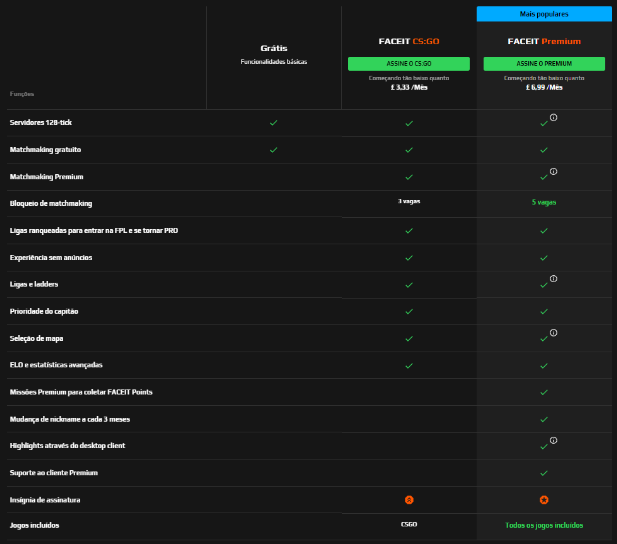Open info icon for Premium Matchmaking Premium
The height and width of the screenshot is (544, 617).
(553, 171)
